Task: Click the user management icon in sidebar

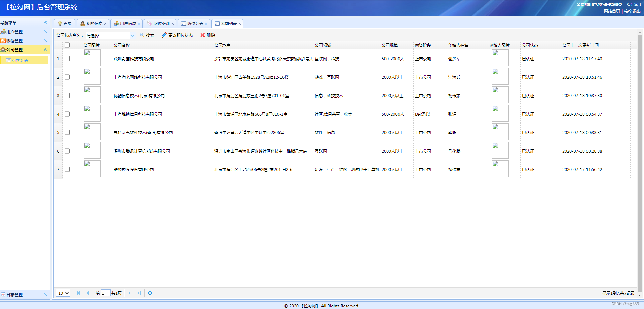Action: (3, 32)
